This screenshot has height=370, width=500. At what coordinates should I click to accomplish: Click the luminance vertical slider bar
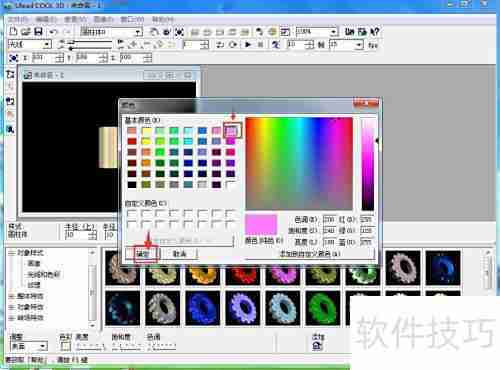pos(368,163)
